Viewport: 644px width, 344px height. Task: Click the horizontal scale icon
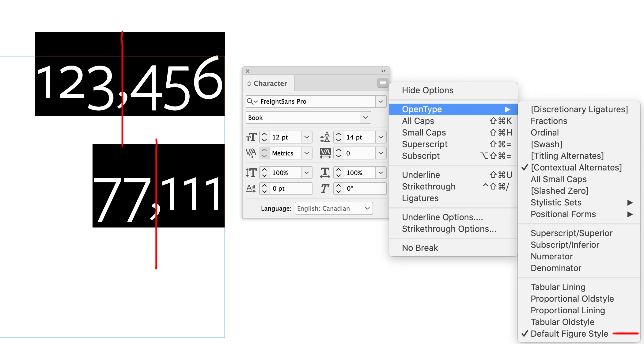click(x=325, y=173)
